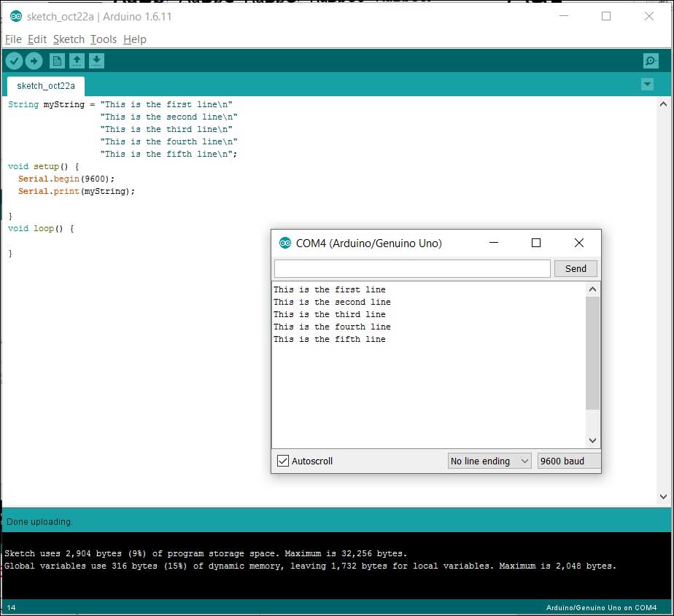
Task: Open the 9600 baud rate dropdown
Action: pos(568,461)
